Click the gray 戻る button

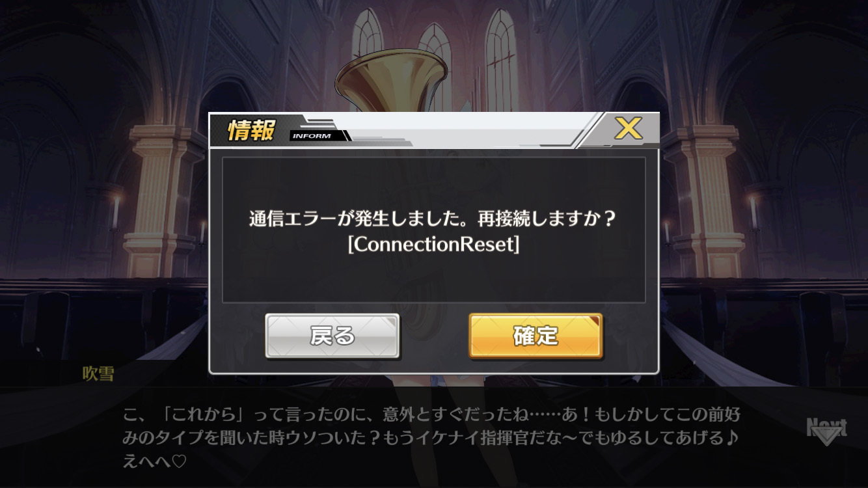coord(332,336)
